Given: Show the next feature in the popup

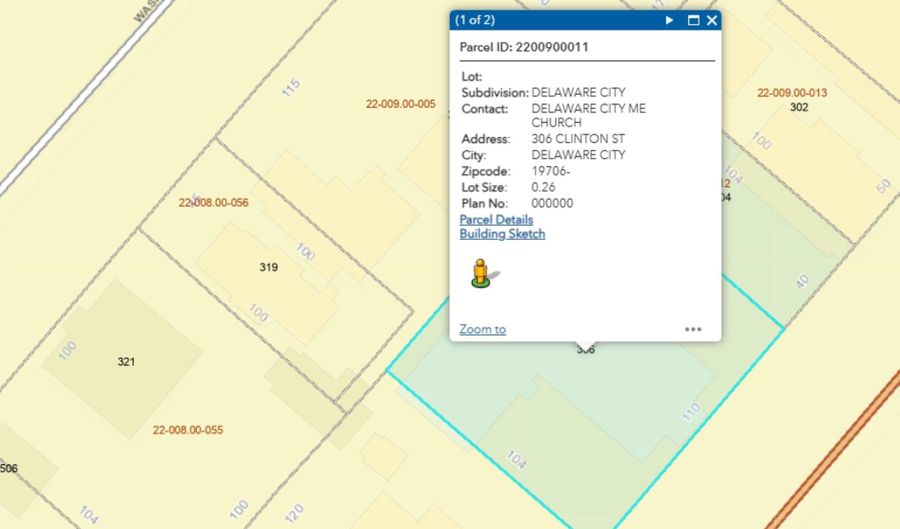Looking at the screenshot, I should point(670,20).
